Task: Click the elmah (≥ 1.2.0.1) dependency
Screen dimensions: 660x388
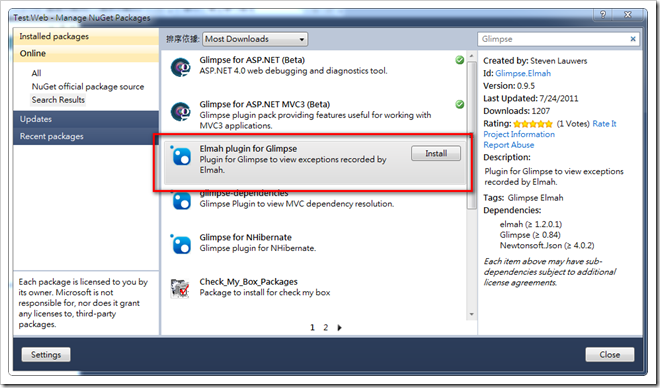Action: [x=531, y=224]
